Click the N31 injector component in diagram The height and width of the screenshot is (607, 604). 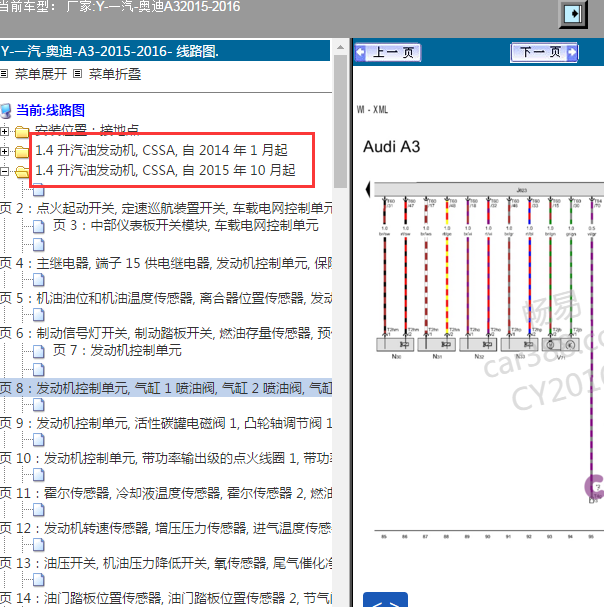pyautogui.click(x=436, y=344)
